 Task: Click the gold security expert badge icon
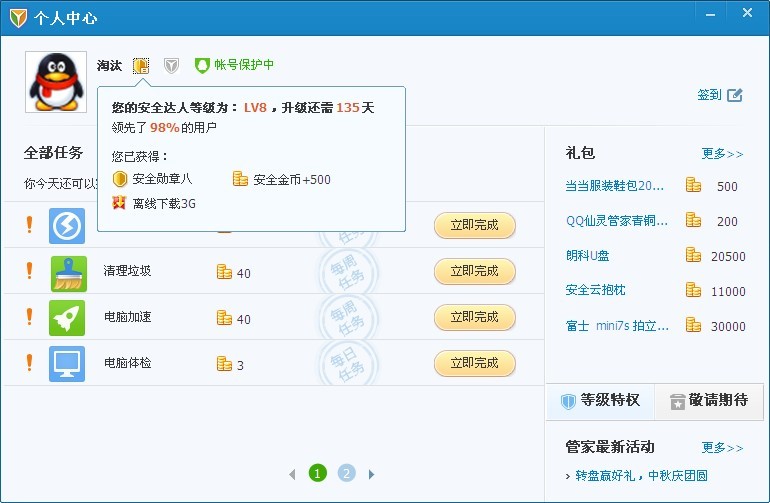141,65
